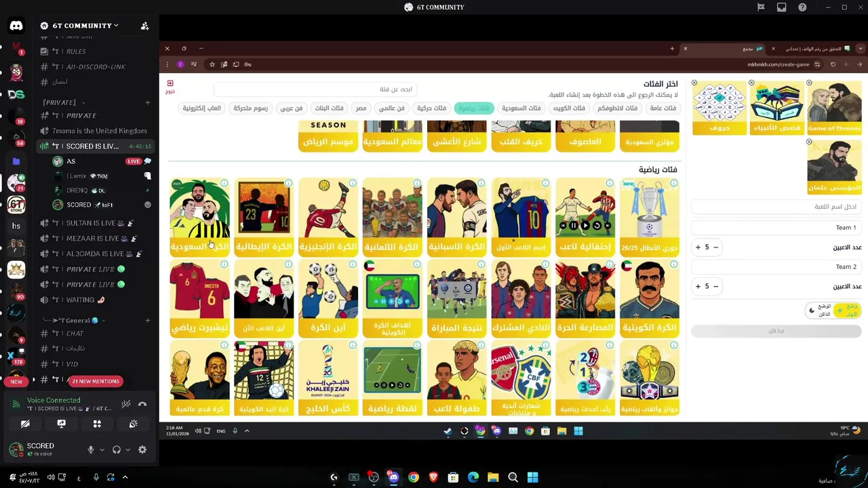Open headphone output options arrow
This screenshot has height=488, width=868.
pos(127,449)
